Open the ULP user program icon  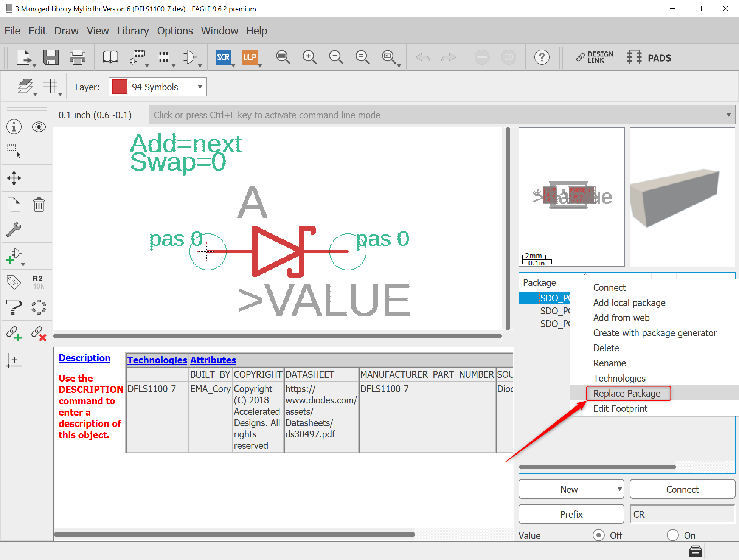pos(250,57)
